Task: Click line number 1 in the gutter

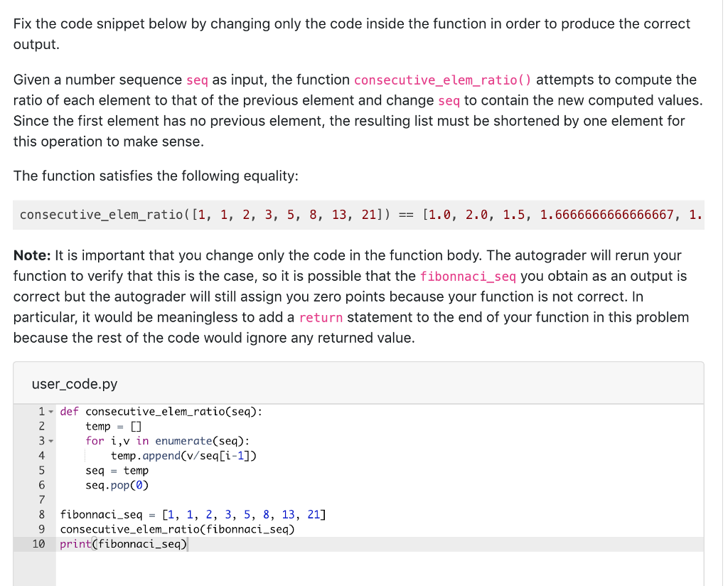Action: (x=41, y=411)
